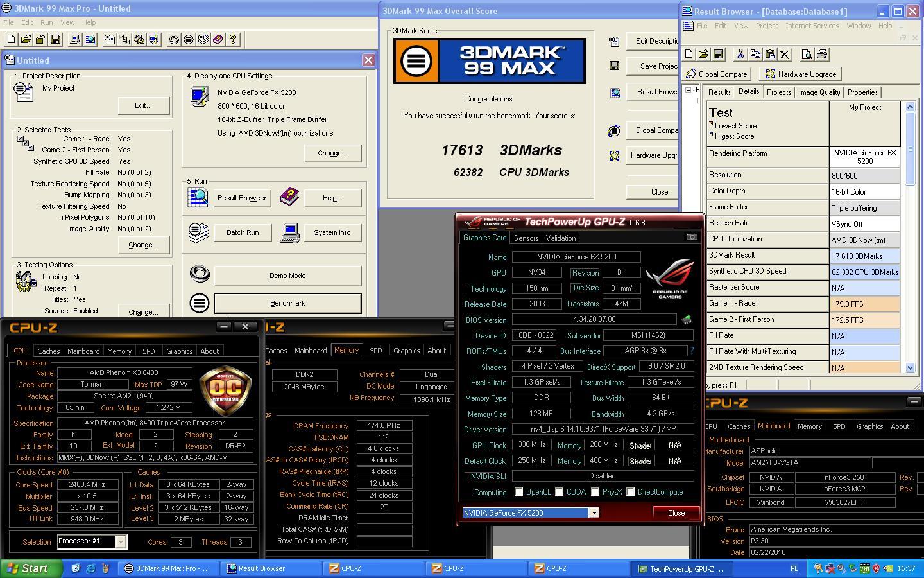Open Image Quality tab in Result Browser
Screen dimensions: 924x578
(819, 92)
